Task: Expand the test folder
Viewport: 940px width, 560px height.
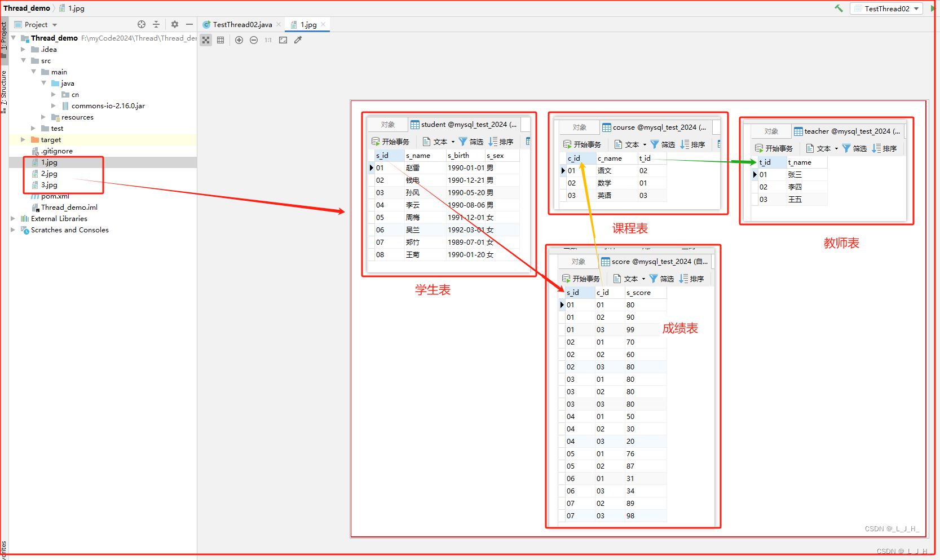Action: (33, 128)
